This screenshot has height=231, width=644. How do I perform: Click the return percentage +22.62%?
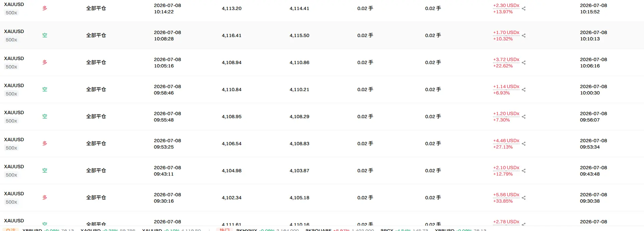(503, 66)
